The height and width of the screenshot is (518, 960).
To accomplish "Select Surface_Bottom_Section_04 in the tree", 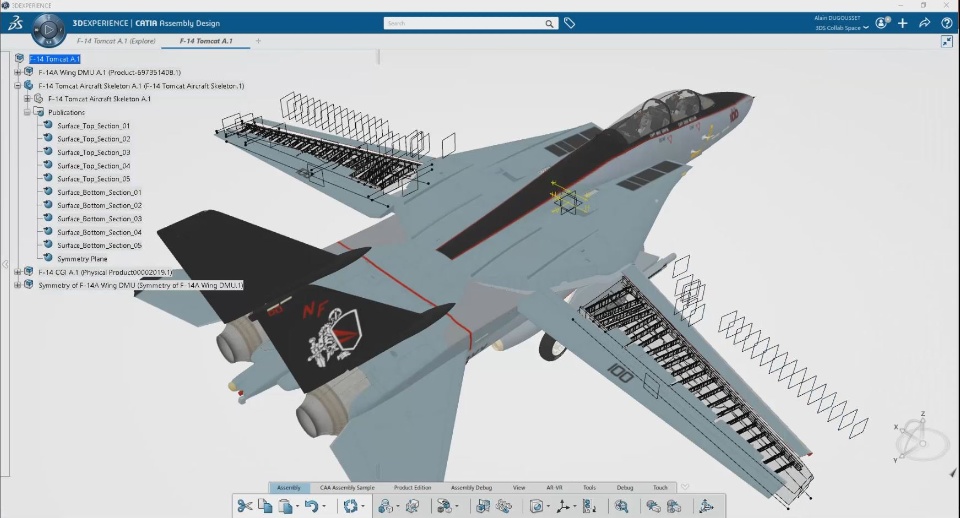I will pos(99,232).
